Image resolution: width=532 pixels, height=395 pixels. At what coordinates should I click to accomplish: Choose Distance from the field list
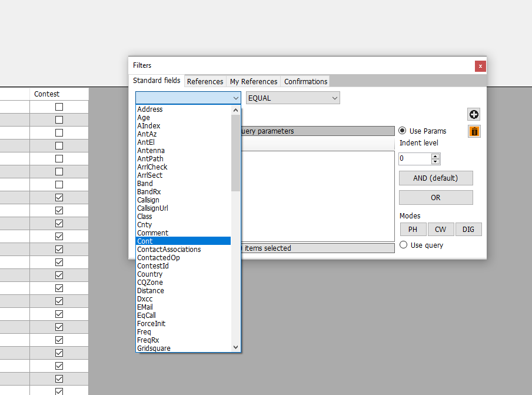183,290
